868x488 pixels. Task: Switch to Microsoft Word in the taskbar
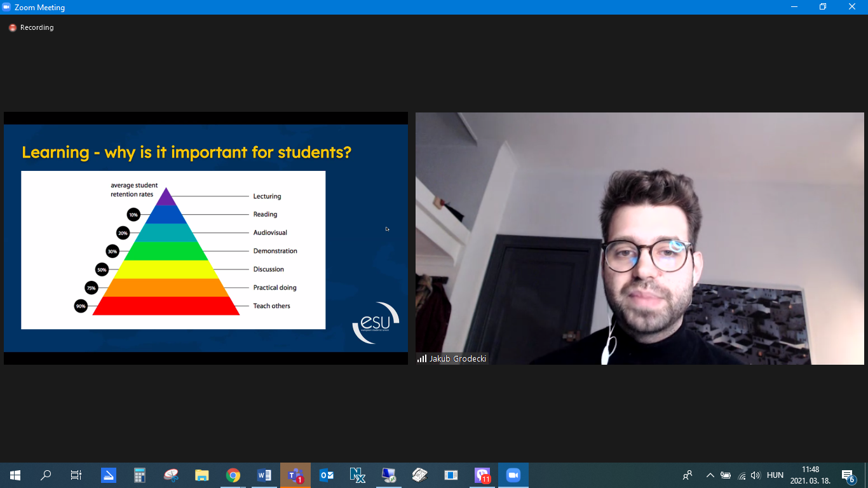click(x=264, y=475)
